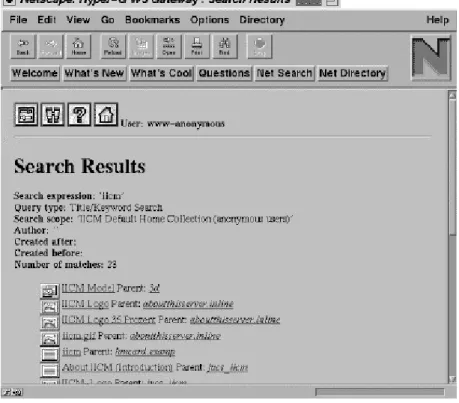Open parent link in the IICM Logo row
This screenshot has height=403, width=459.
188,304
